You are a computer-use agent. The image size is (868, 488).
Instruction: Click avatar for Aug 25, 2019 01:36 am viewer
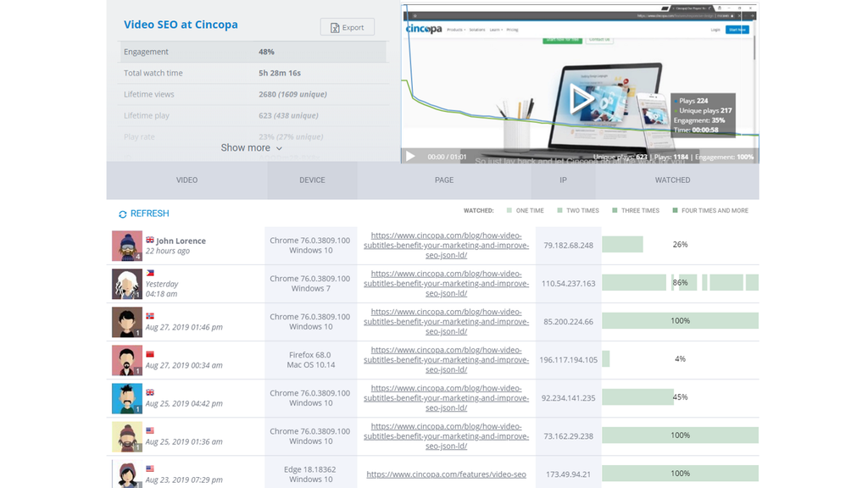coord(127,436)
